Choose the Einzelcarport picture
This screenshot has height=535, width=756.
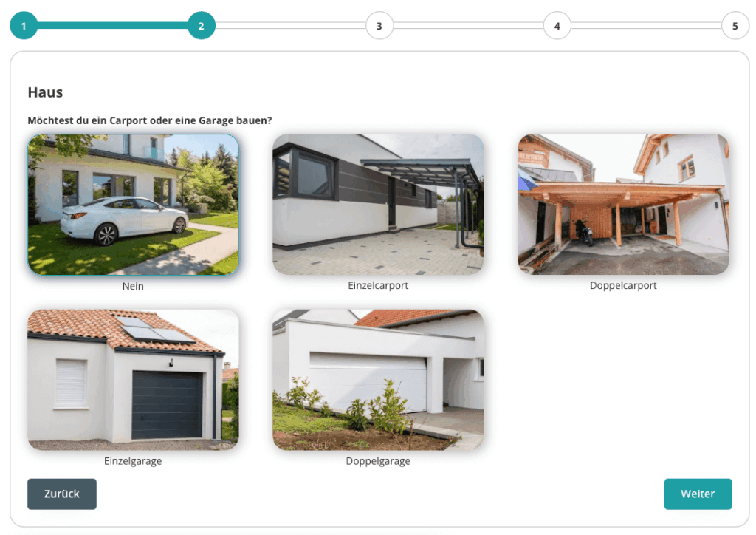coord(378,205)
